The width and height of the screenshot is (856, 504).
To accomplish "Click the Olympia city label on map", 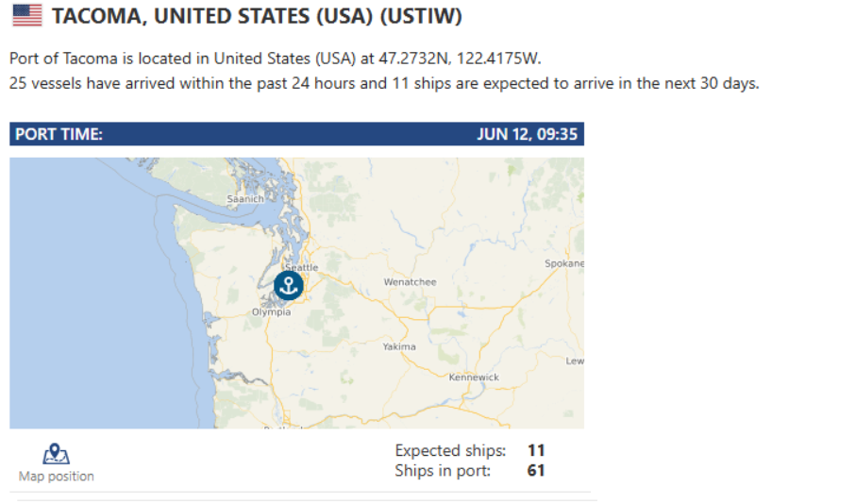I will (271, 311).
